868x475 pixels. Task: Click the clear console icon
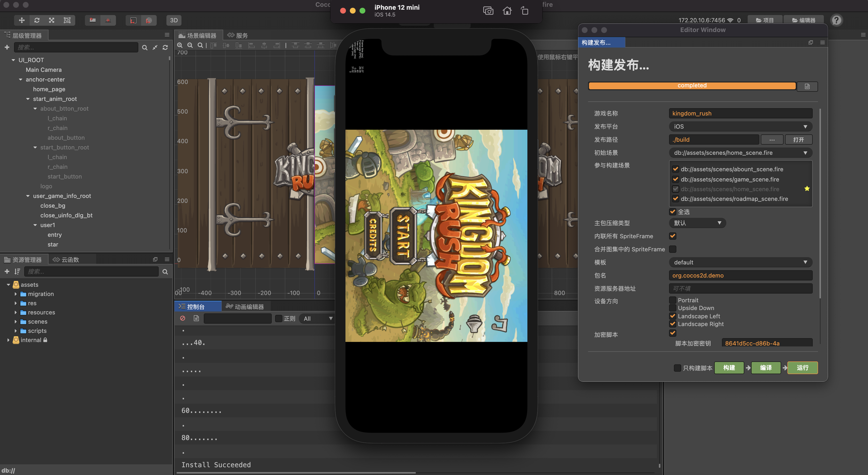183,318
